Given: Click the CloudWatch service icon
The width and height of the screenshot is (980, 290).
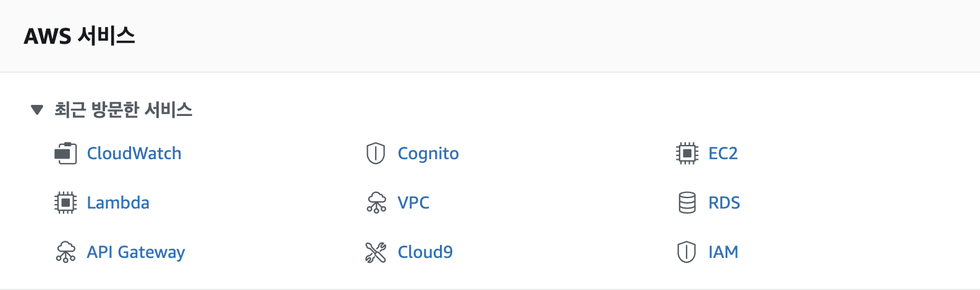Looking at the screenshot, I should [65, 154].
